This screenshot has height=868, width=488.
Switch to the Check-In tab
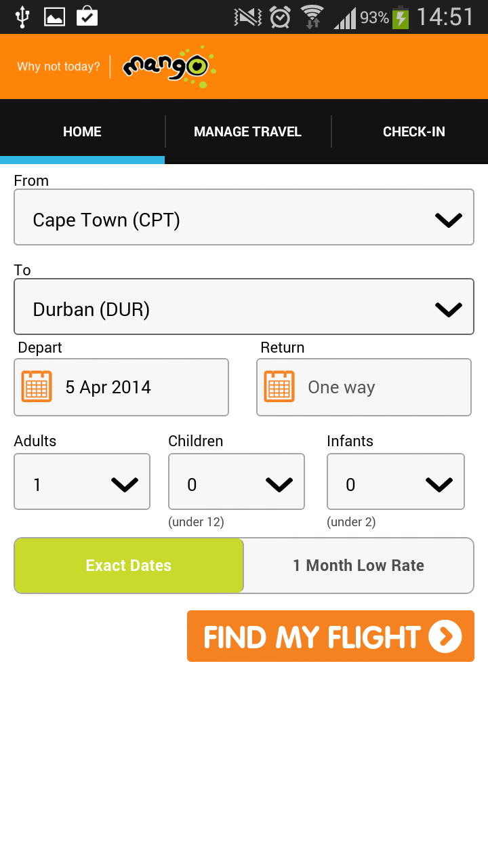(x=413, y=132)
